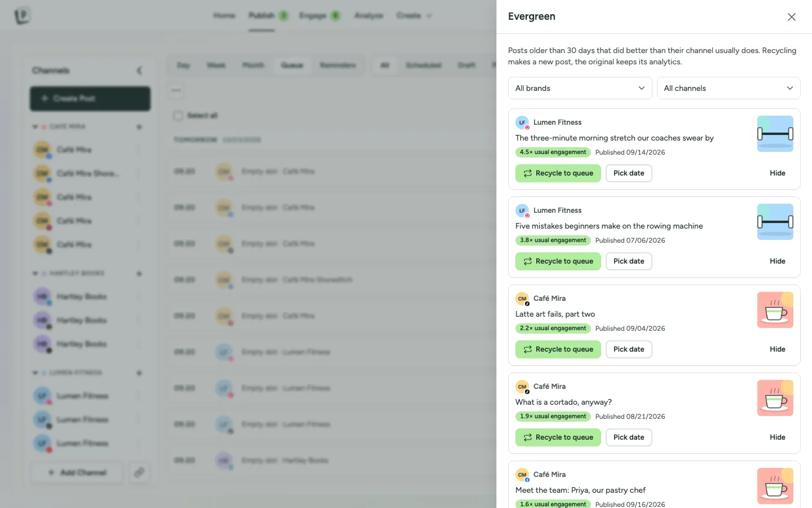Hide the cortado post
Screen dimensions: 812x508
(778, 437)
